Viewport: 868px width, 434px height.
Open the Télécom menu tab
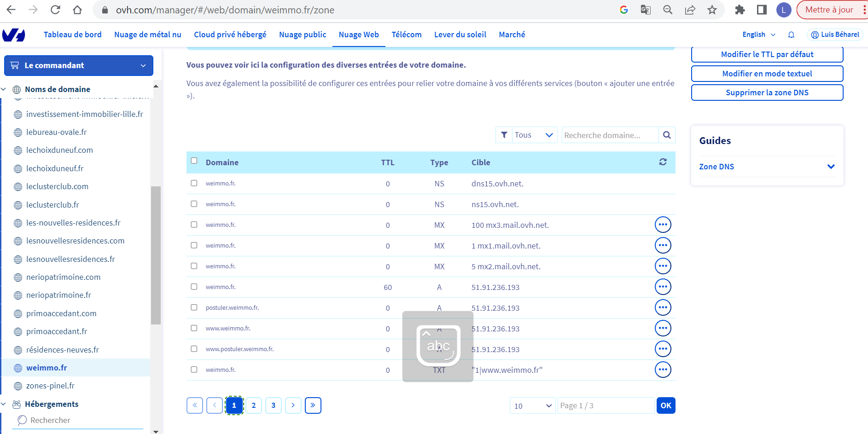click(406, 35)
